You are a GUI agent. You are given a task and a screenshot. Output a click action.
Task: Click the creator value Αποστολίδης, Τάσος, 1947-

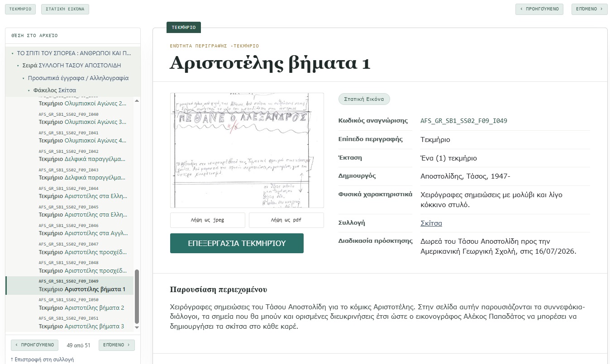coord(465,176)
